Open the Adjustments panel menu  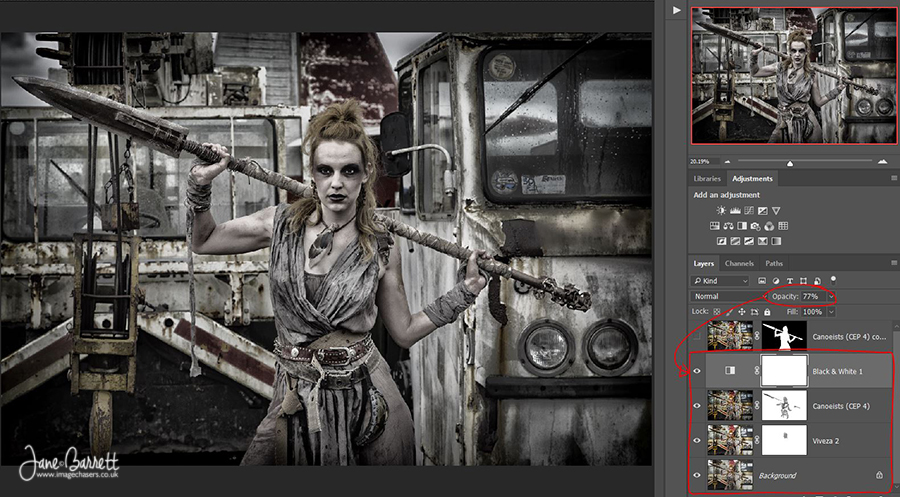pyautogui.click(x=894, y=178)
